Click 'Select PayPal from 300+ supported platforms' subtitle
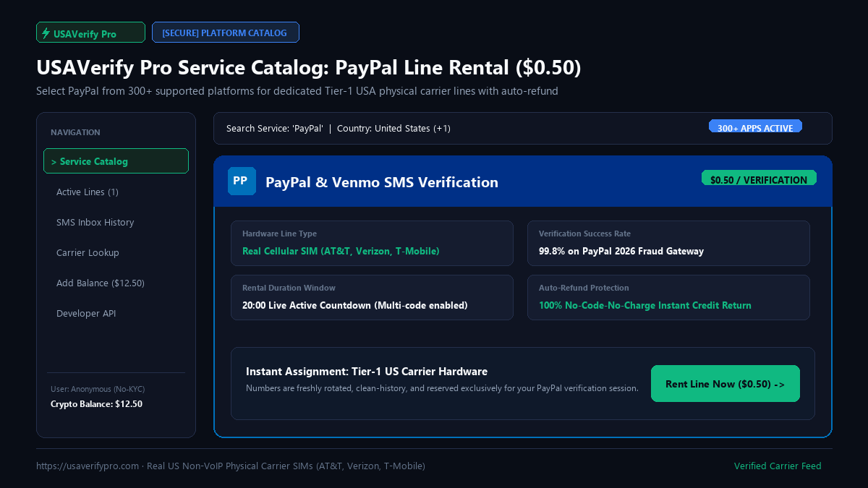 click(297, 92)
